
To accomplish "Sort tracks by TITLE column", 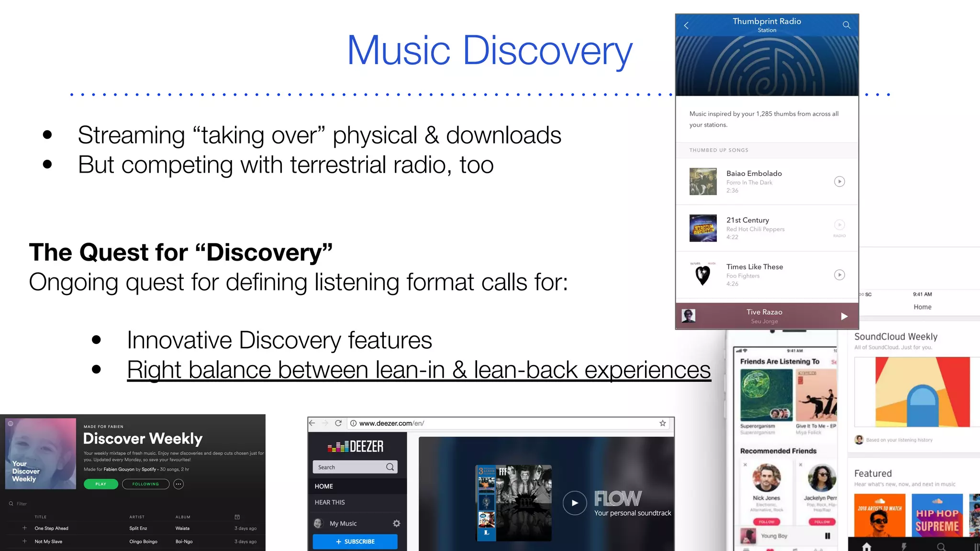I will coord(41,517).
